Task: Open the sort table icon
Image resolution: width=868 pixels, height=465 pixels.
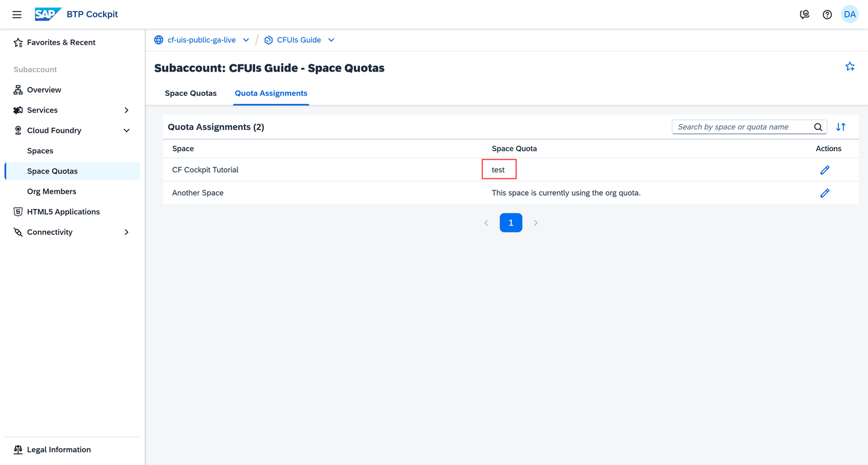Action: (841, 127)
